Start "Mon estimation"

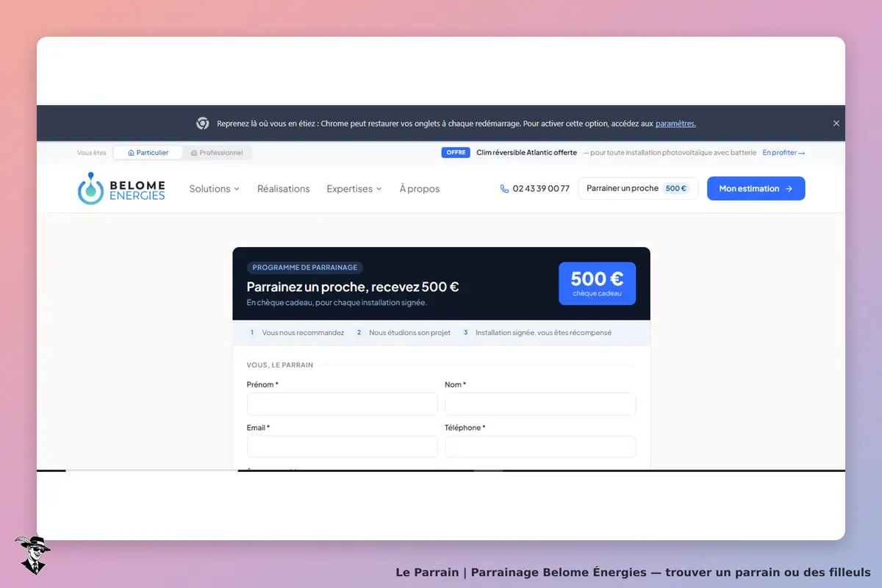[756, 188]
